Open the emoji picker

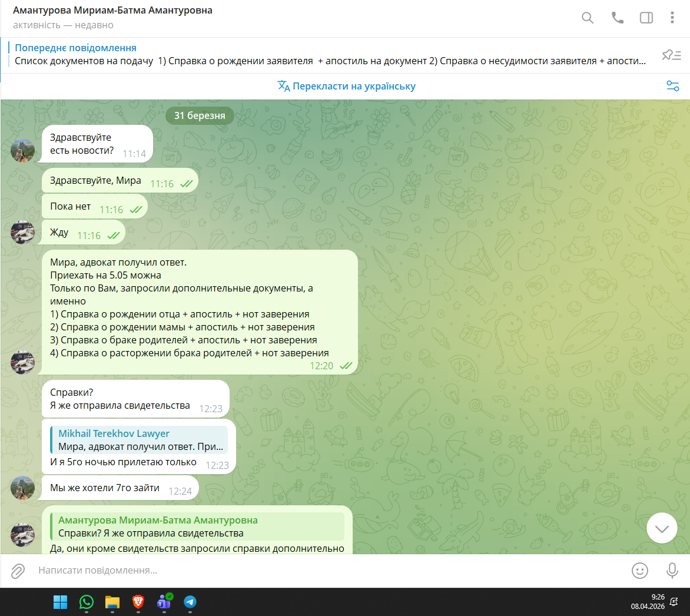639,571
